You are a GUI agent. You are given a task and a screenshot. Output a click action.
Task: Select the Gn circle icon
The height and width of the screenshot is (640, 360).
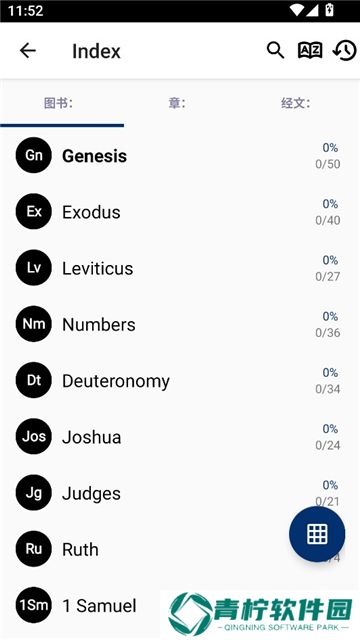coord(33,155)
